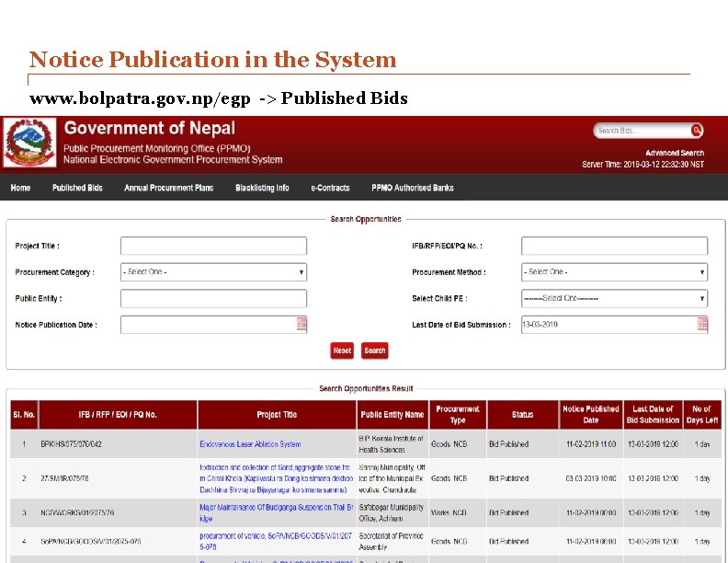
Task: Click the No of Days Left column header
Action: (702, 415)
